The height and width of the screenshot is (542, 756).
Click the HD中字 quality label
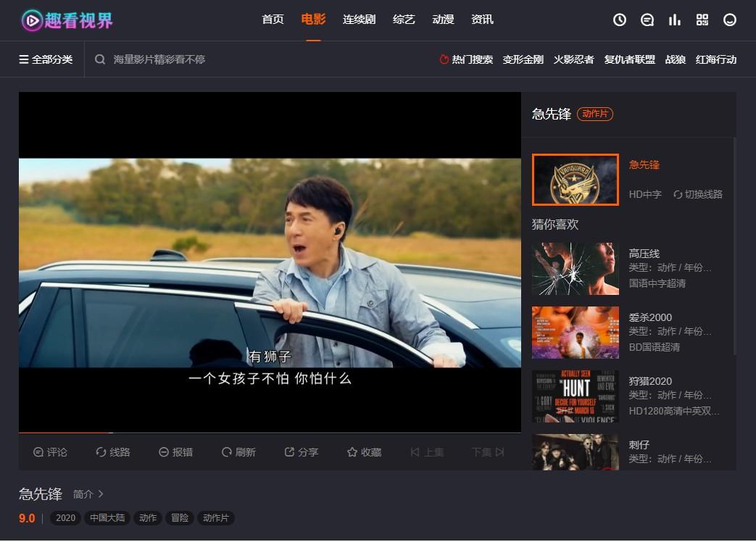pyautogui.click(x=645, y=194)
